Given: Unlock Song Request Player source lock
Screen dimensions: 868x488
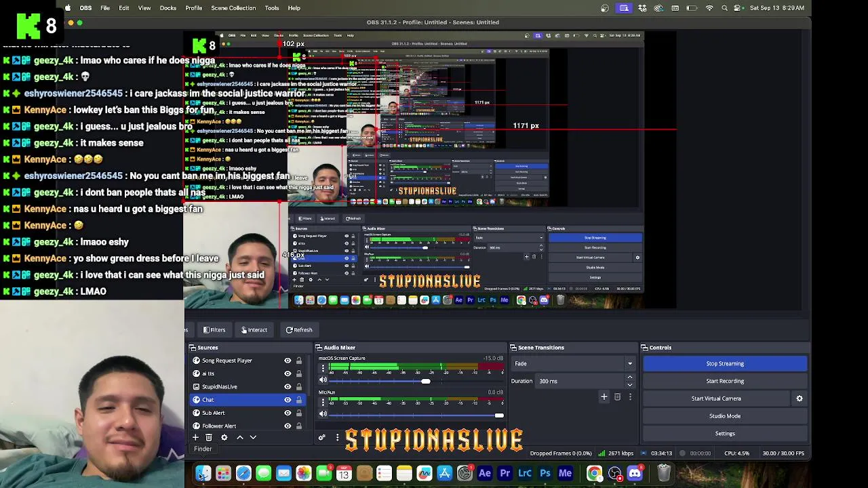Looking at the screenshot, I should (298, 361).
